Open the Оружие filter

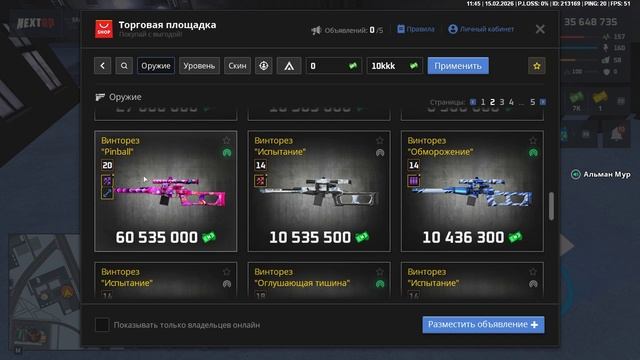(156, 66)
